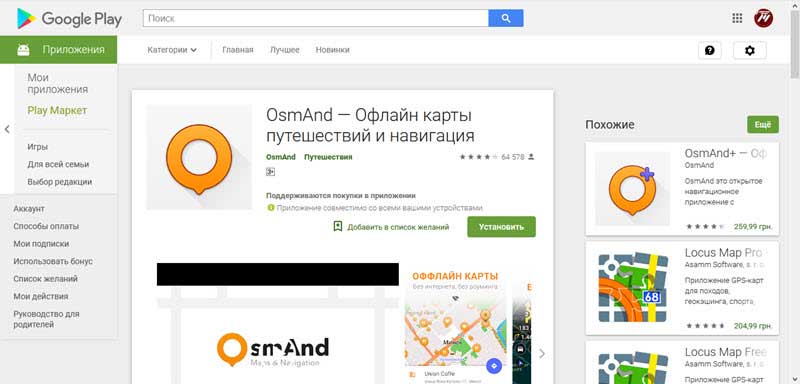800x384 pixels.
Task: Click Использовать бонус link
Action: click(53, 261)
